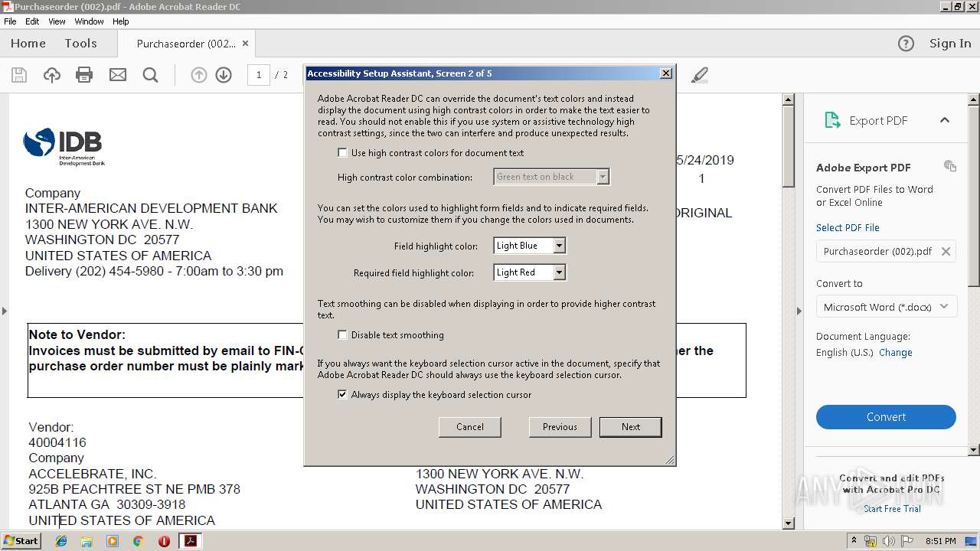Click the Next button in dialog
The width and height of the screenshot is (980, 551).
click(631, 427)
